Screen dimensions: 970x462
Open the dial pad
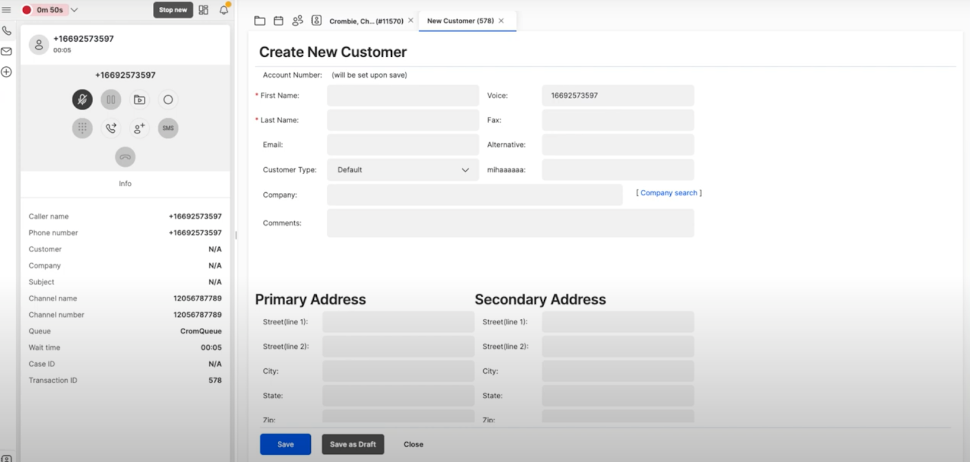click(x=82, y=128)
